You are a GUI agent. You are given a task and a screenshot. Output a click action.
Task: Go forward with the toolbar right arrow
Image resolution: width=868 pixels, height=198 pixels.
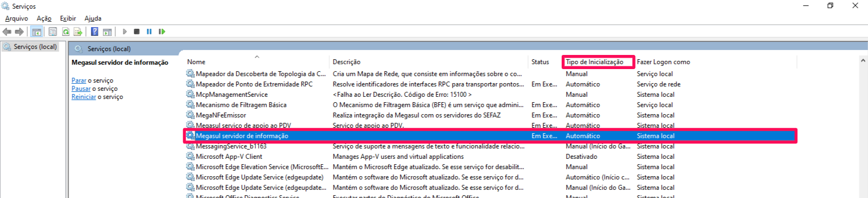coord(20,32)
